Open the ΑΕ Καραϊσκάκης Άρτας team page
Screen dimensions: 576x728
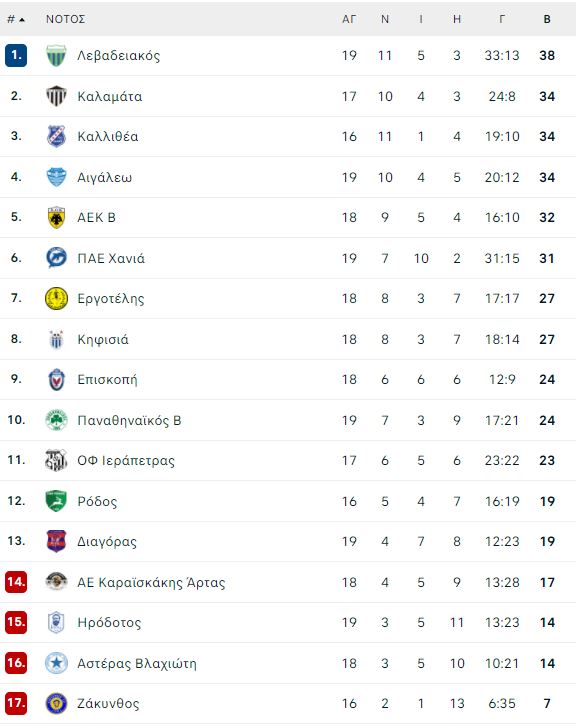coord(151,582)
